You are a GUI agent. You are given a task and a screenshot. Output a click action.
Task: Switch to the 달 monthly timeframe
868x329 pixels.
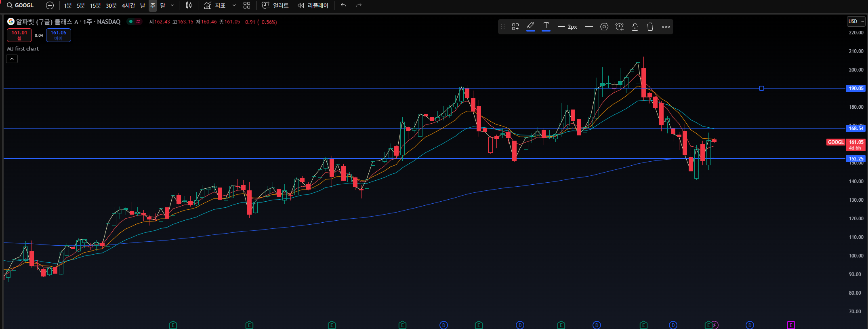click(x=163, y=5)
